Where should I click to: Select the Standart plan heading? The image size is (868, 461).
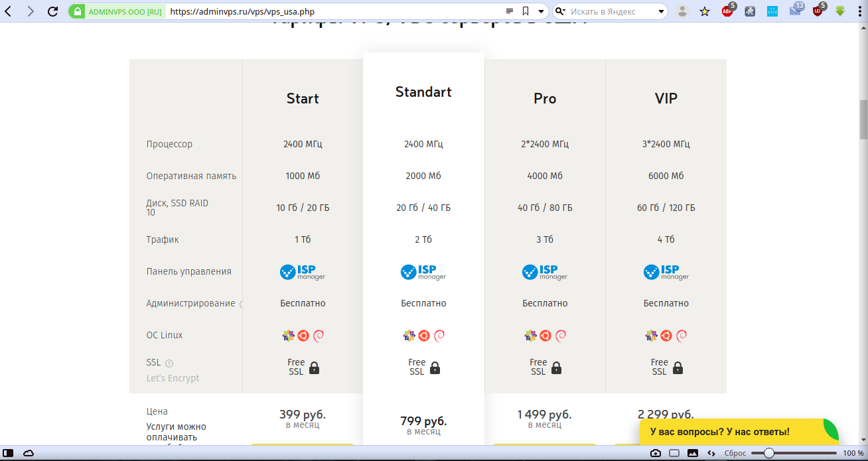click(423, 92)
